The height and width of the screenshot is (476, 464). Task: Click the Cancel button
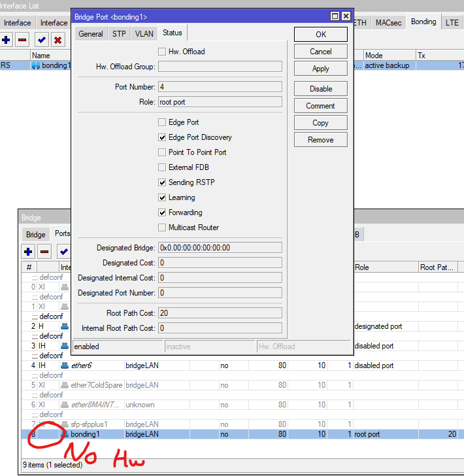(x=321, y=52)
